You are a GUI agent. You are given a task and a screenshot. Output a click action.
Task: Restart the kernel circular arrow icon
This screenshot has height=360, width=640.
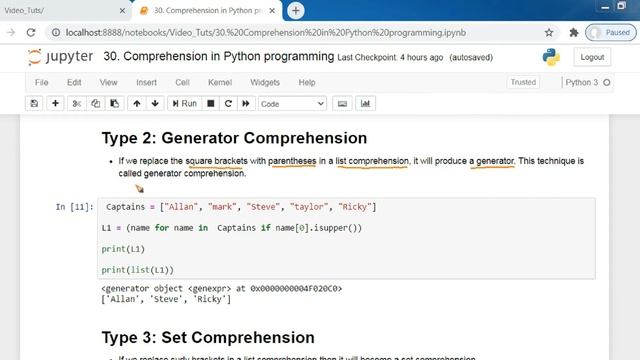229,104
